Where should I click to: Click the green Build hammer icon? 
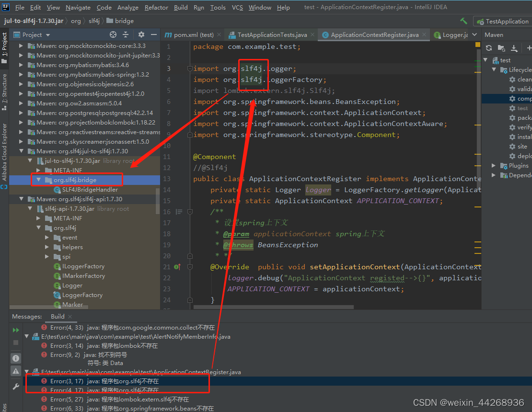coord(463,21)
